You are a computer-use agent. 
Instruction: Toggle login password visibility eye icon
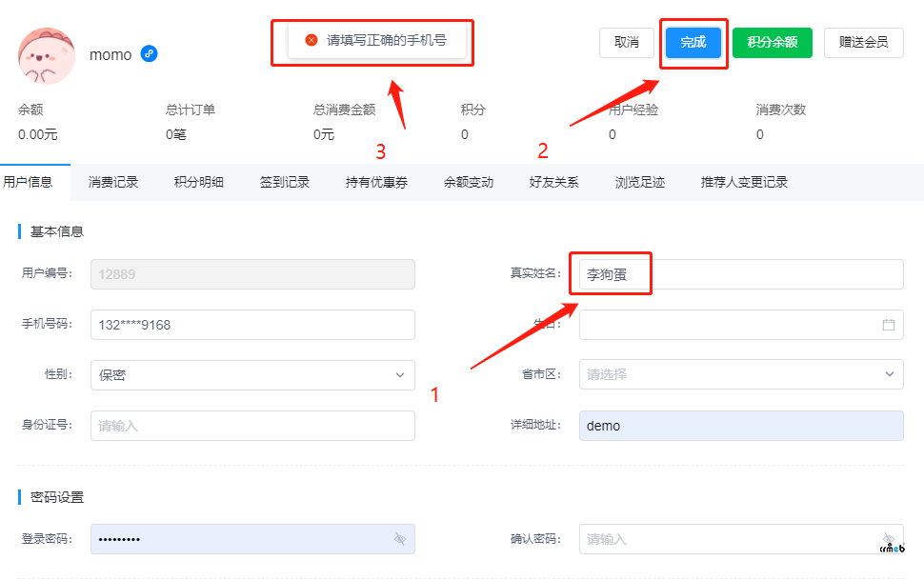[400, 539]
